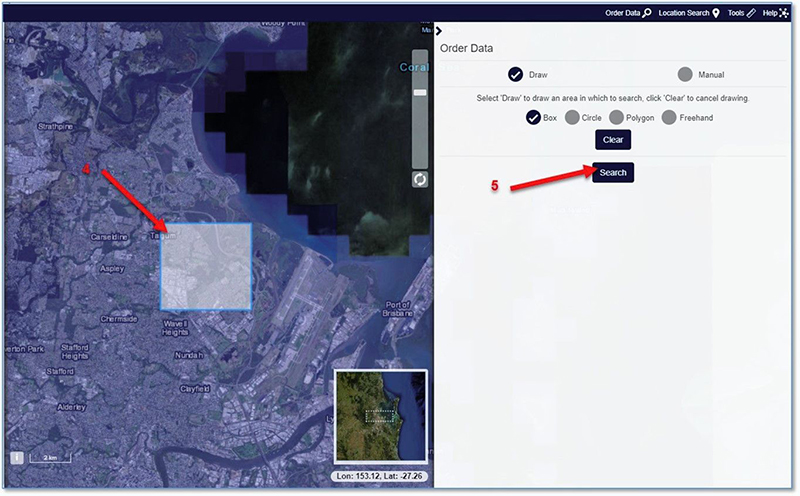Click the highlighted blue selection box on map
Viewport: 800px width, 496px height.
click(206, 266)
